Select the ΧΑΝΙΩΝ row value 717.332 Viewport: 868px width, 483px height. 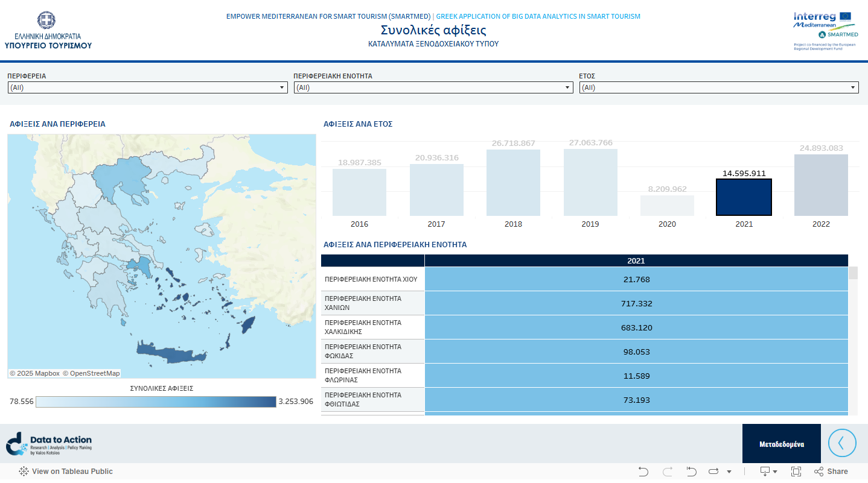tap(636, 303)
